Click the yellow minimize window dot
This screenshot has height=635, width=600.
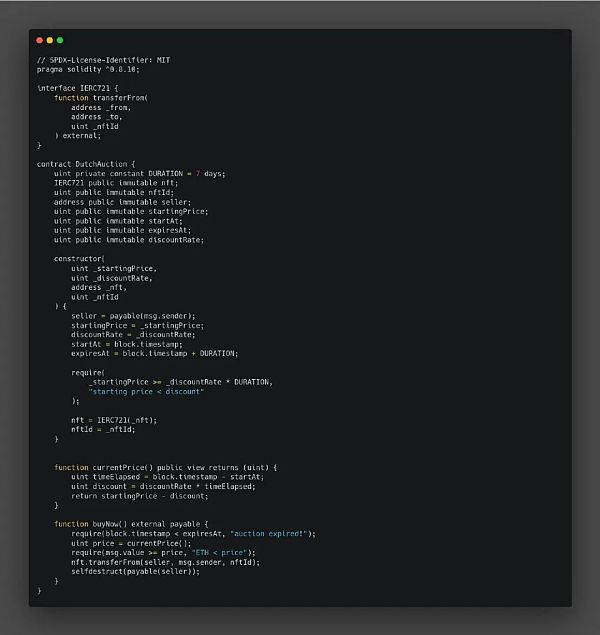tap(50, 40)
